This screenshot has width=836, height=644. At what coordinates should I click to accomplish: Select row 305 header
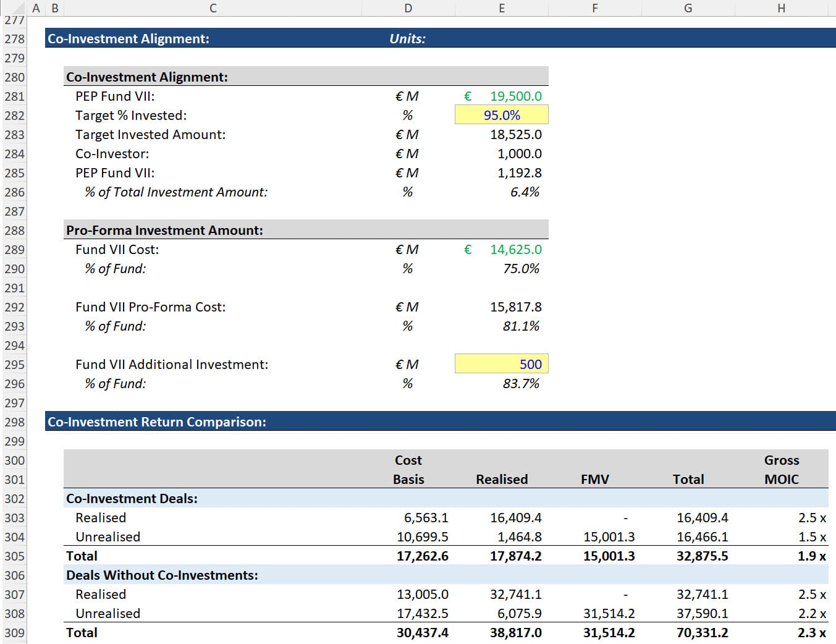click(x=14, y=556)
